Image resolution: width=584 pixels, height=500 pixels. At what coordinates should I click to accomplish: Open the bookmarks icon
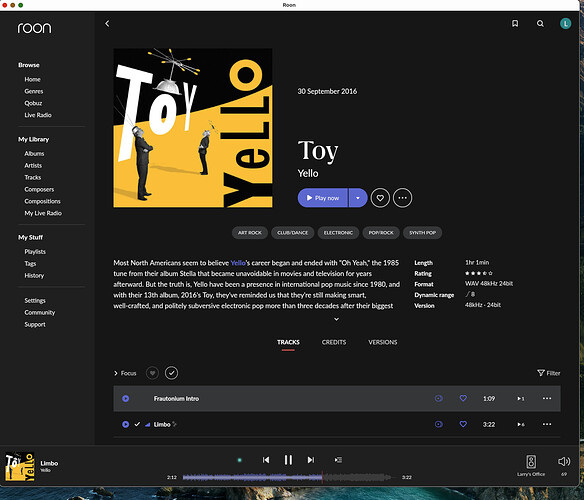click(515, 23)
